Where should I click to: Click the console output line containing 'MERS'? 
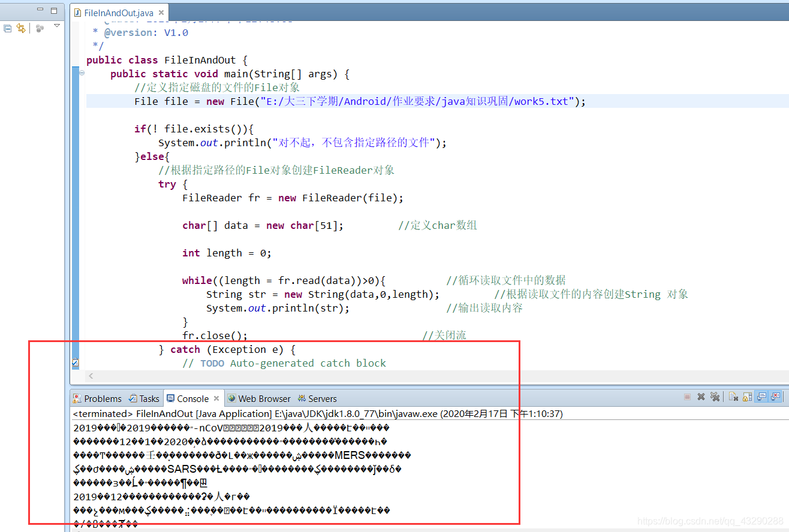click(x=242, y=455)
